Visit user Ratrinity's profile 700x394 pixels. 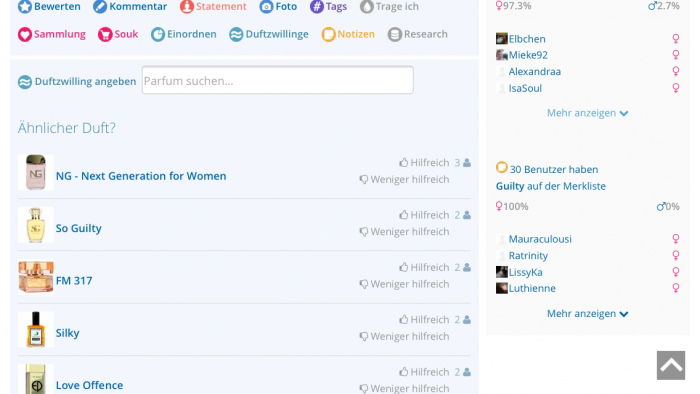coord(528,256)
